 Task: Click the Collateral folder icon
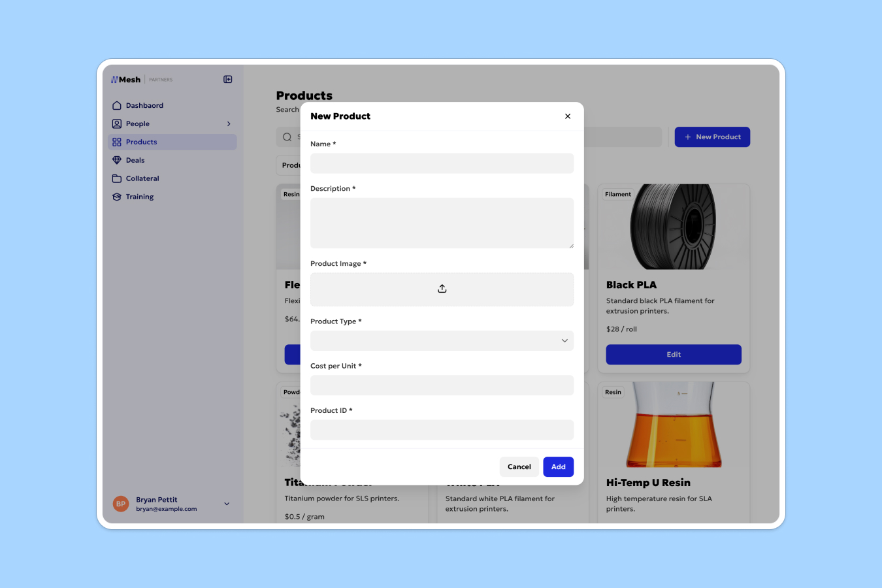click(117, 178)
